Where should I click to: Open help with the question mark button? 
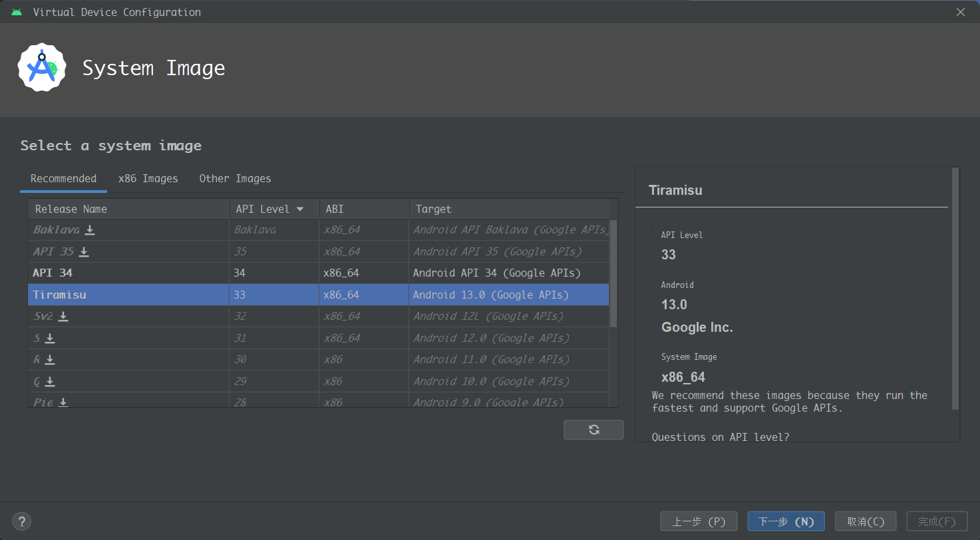coord(22,521)
